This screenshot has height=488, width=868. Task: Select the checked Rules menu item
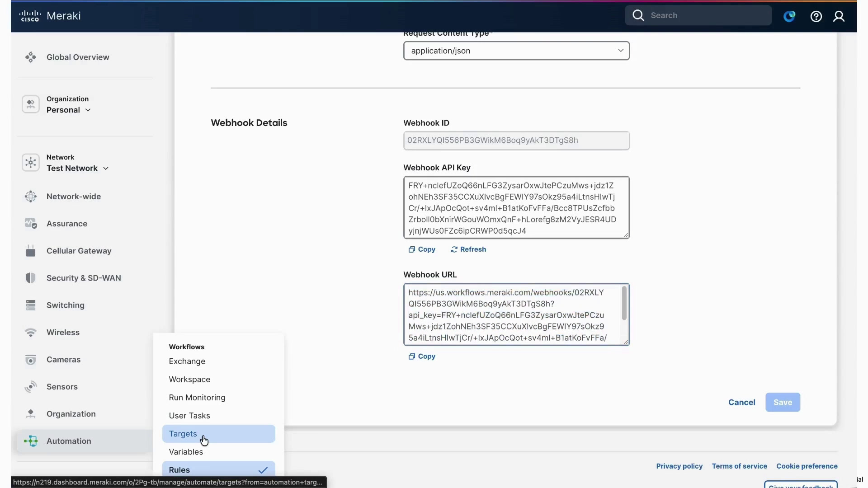(218, 469)
